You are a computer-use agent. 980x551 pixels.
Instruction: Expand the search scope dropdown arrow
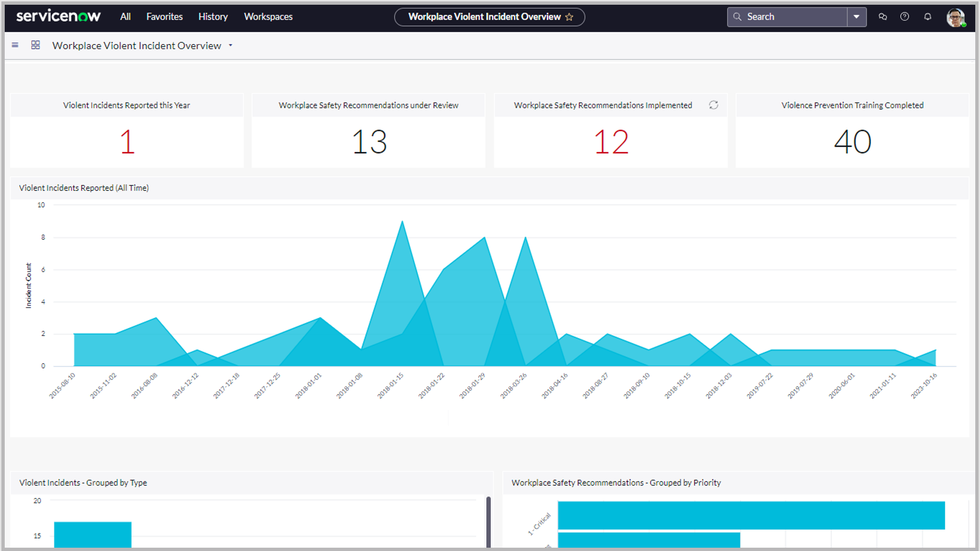tap(857, 17)
